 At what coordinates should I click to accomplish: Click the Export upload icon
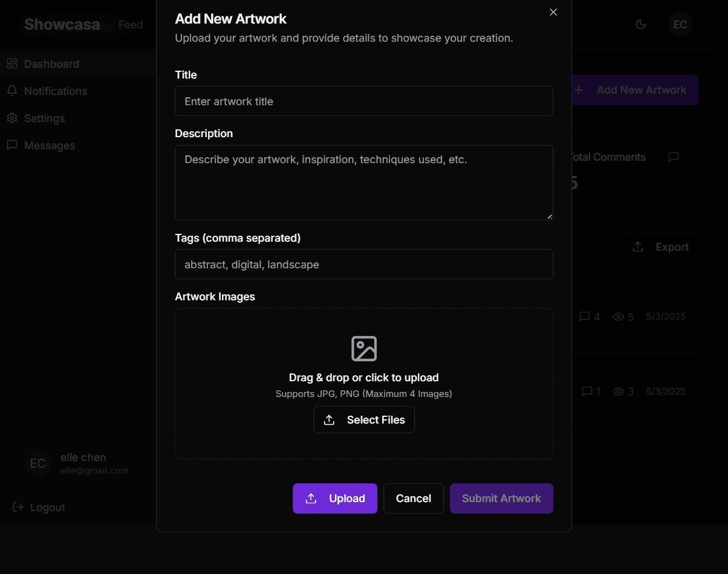click(638, 247)
